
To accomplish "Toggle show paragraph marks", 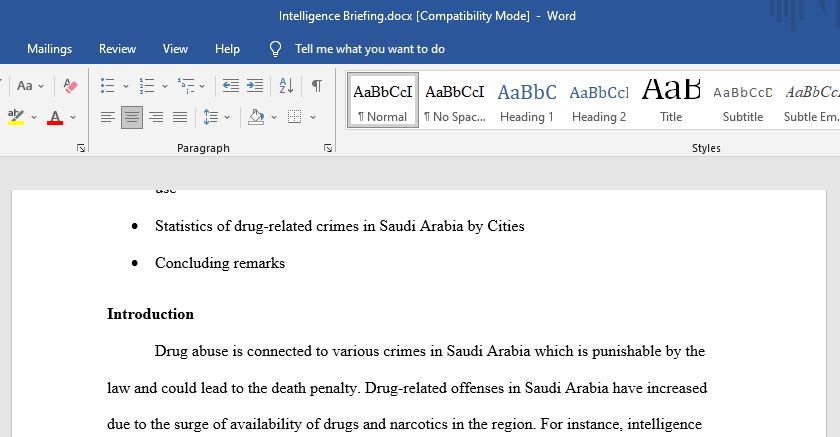I will [317, 86].
